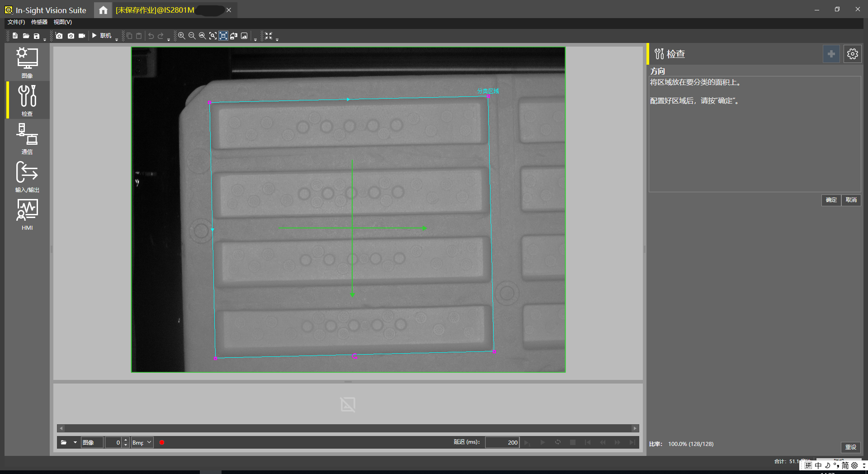Click the 分类区域 region label
868x474 pixels.
pos(488,91)
